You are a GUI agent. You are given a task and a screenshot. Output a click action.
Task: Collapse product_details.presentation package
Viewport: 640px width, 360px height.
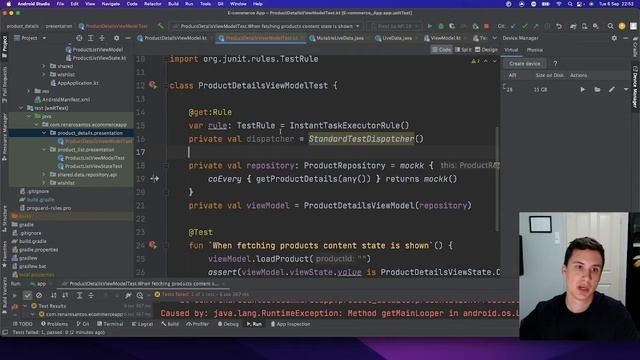tap(44, 133)
